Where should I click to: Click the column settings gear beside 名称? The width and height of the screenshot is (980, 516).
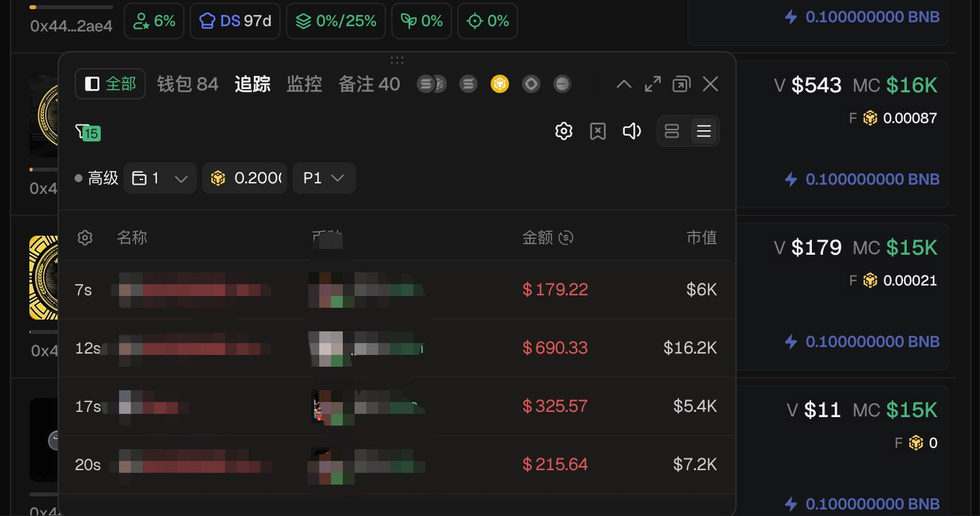pyautogui.click(x=84, y=238)
